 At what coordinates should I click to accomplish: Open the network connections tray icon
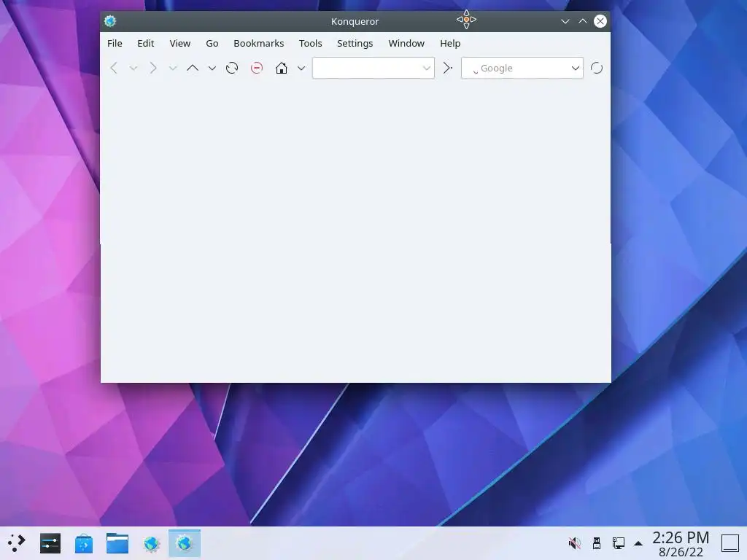point(619,542)
